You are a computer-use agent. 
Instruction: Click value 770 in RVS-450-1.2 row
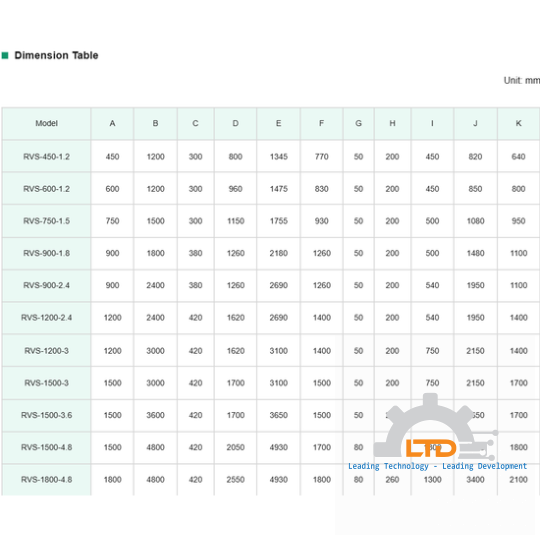coord(321,157)
